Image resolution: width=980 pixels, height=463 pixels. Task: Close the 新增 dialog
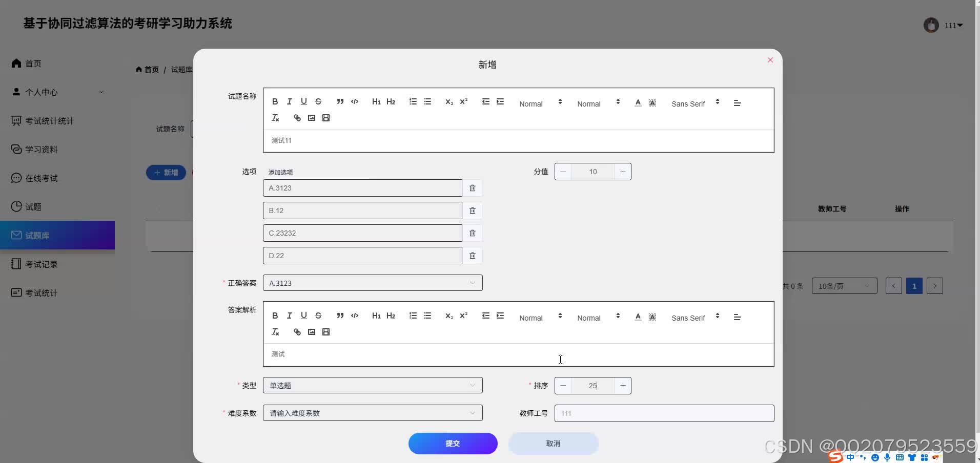[x=770, y=60]
